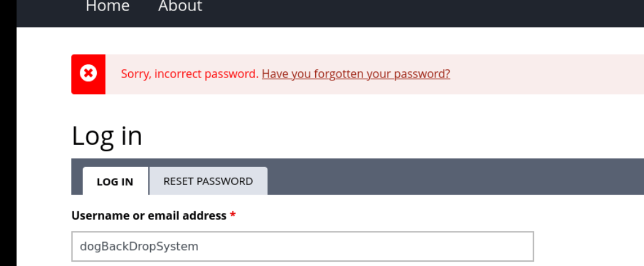Click the "dogBackDropSystem" text in username field
Image resolution: width=644 pixels, height=266 pixels.
click(139, 246)
